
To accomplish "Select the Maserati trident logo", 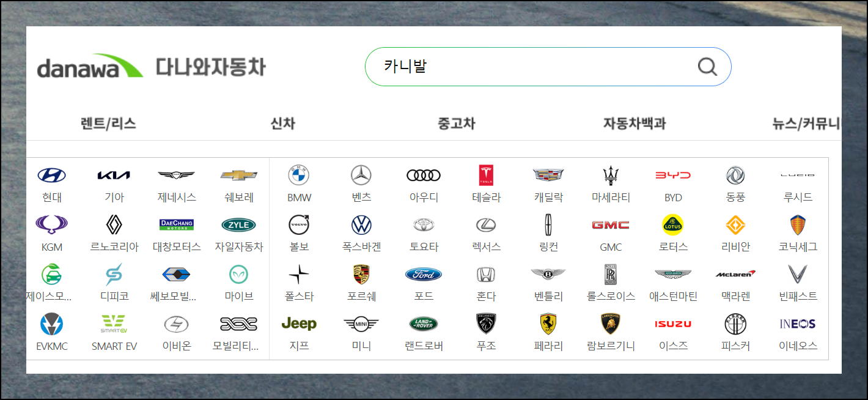I will tap(611, 176).
